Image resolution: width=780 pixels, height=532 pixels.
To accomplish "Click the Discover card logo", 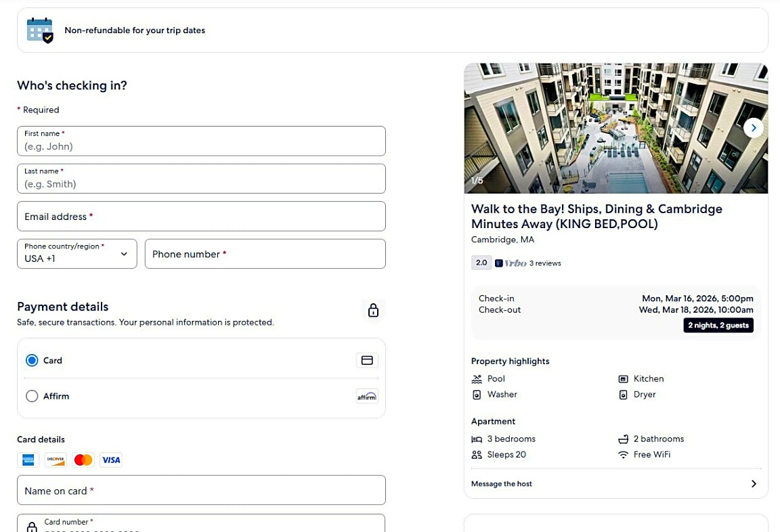I will click(56, 460).
